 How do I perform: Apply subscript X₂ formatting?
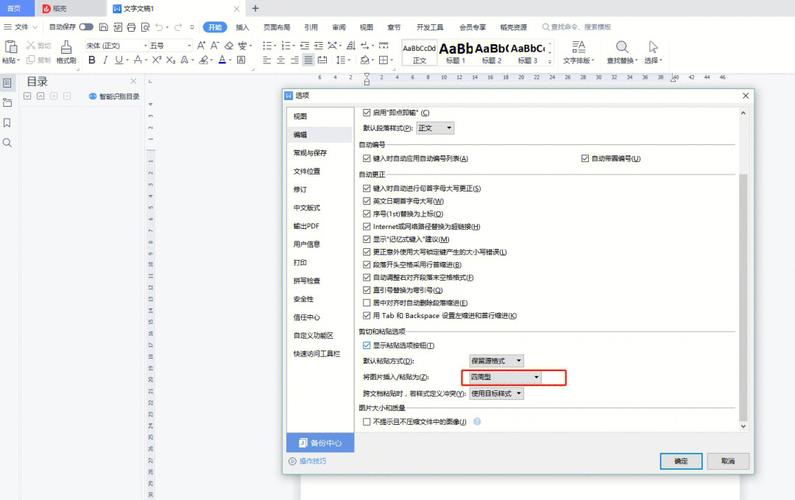coord(170,60)
